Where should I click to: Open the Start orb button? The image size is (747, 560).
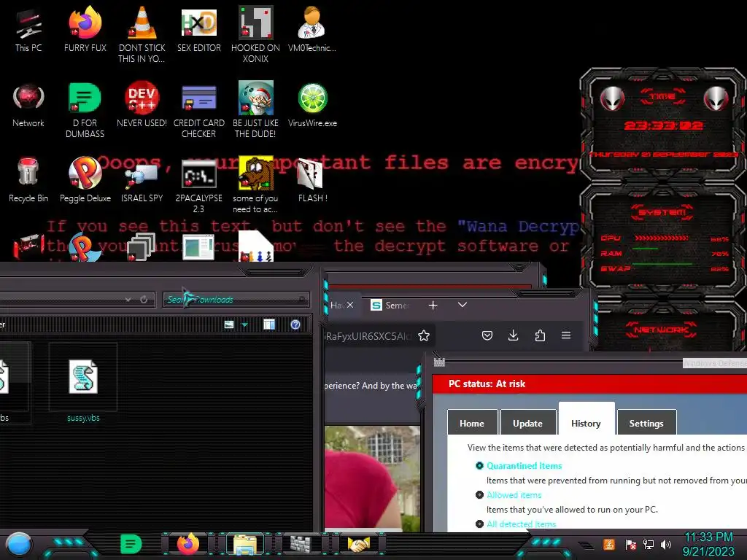[x=19, y=545]
